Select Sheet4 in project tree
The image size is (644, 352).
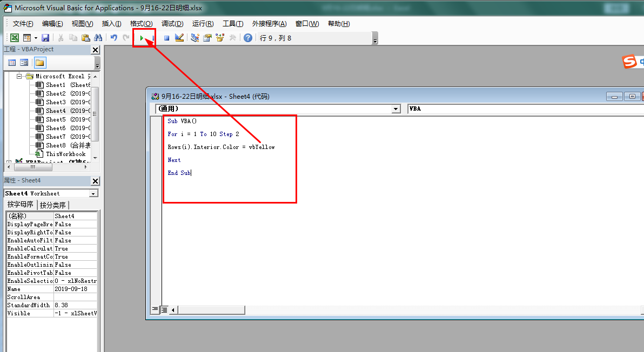(63, 111)
